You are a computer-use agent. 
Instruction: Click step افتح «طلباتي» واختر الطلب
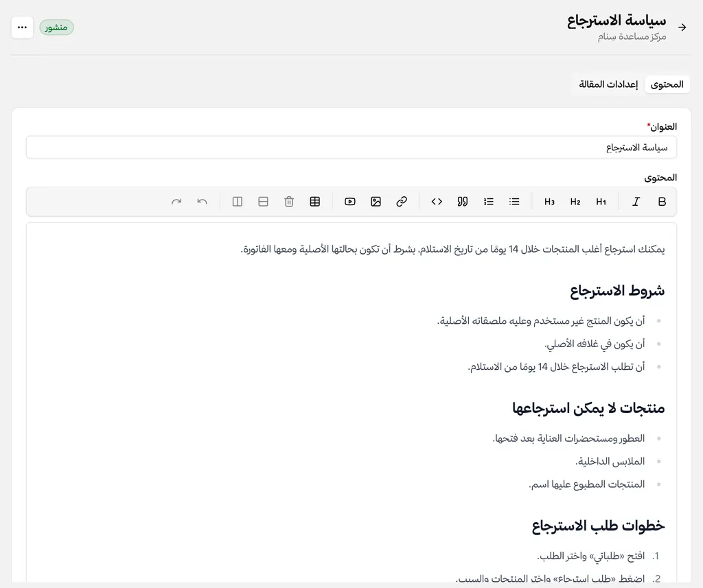click(x=591, y=556)
